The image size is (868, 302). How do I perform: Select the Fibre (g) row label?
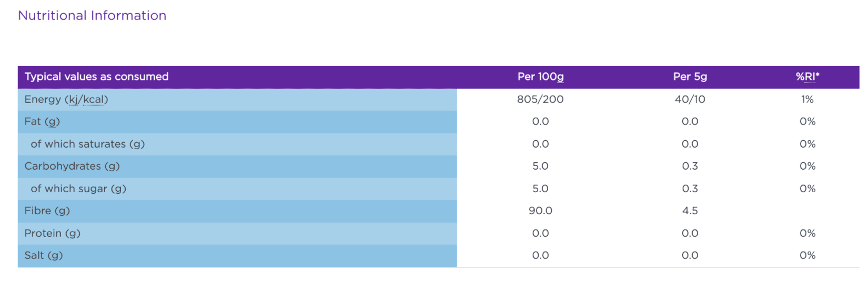point(47,211)
